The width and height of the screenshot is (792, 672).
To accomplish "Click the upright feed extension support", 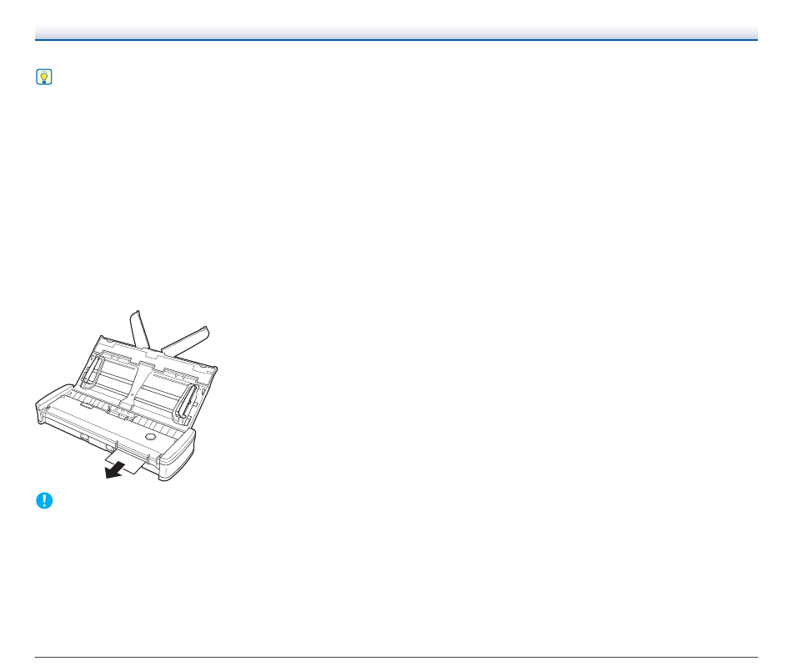I will point(139,329).
